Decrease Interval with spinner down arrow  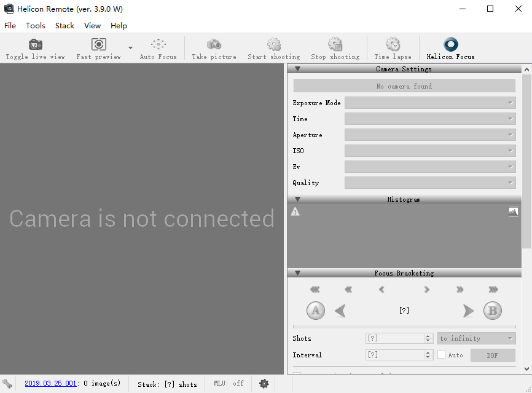(428, 357)
